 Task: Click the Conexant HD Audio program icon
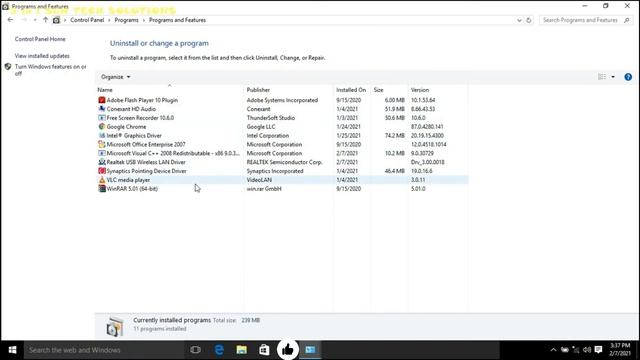point(102,109)
